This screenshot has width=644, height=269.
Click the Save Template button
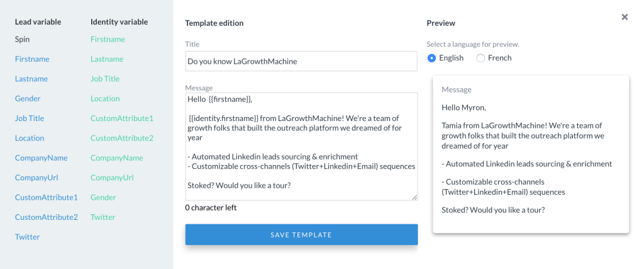pyautogui.click(x=301, y=234)
